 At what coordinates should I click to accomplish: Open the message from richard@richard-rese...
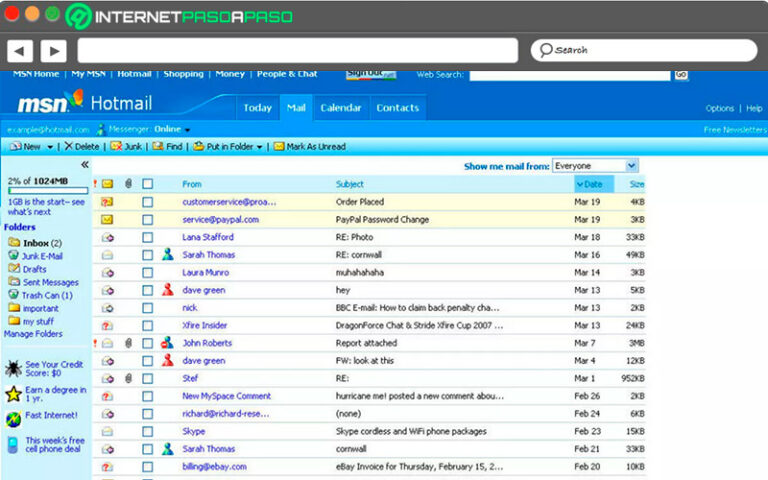tap(226, 414)
